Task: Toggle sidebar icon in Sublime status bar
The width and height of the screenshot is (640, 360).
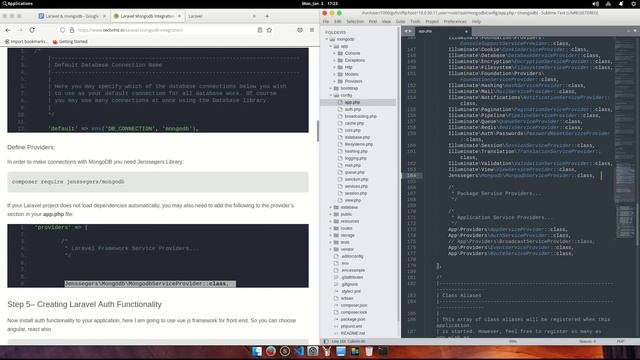Action: (x=325, y=341)
